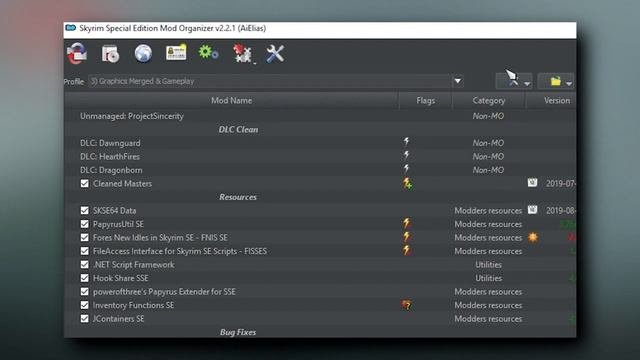Open the Executables green gears icon
Viewport: 640px width, 360px height.
(208, 53)
